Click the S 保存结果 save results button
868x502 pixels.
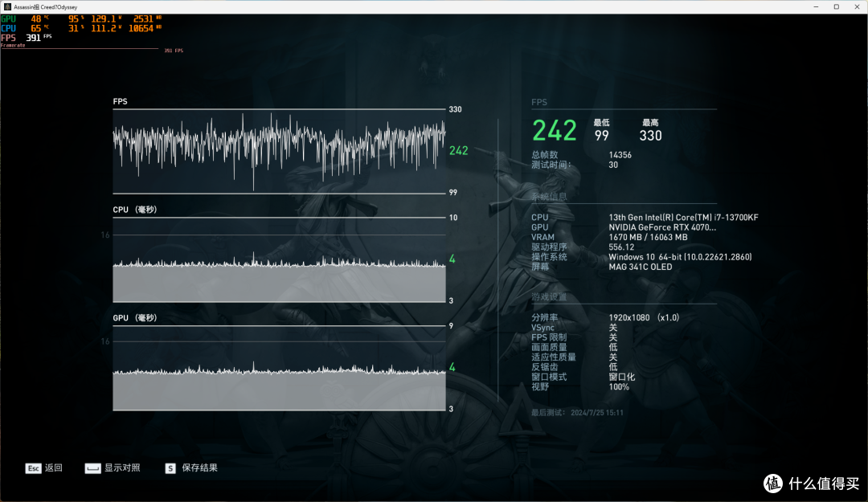coord(191,468)
